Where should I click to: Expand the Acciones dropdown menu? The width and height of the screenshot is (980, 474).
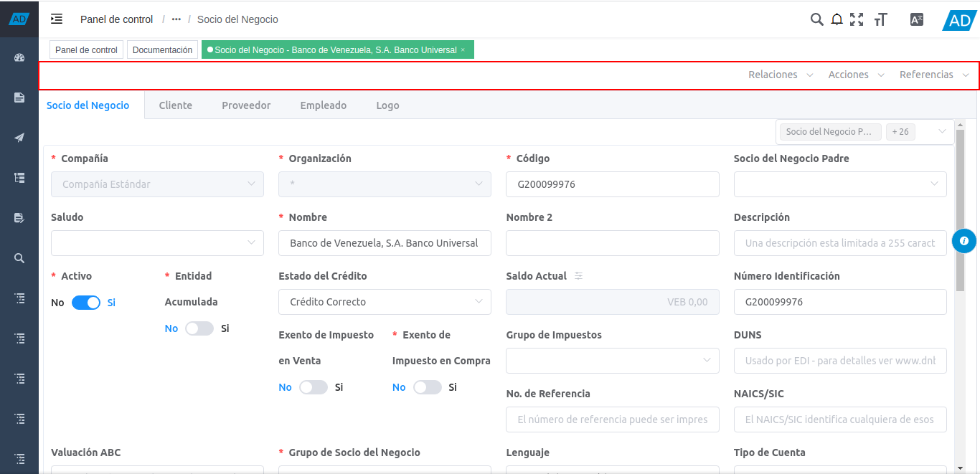[x=856, y=75]
